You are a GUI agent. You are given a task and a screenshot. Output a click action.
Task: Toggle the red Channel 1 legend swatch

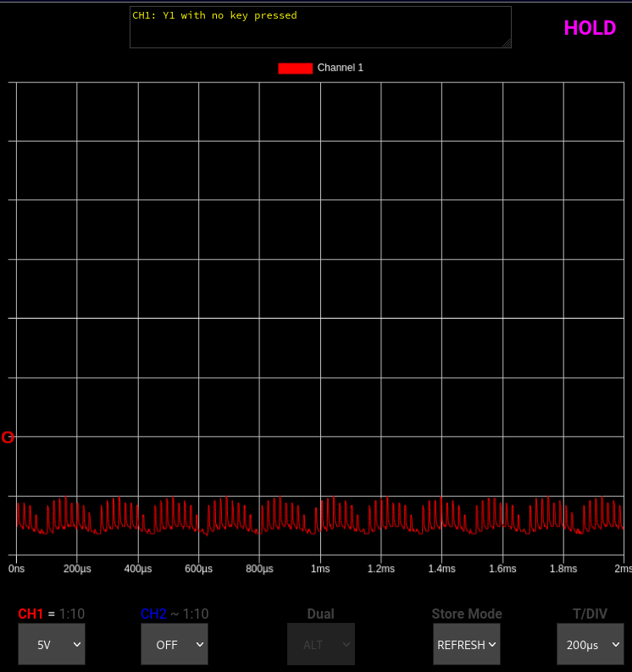point(295,68)
